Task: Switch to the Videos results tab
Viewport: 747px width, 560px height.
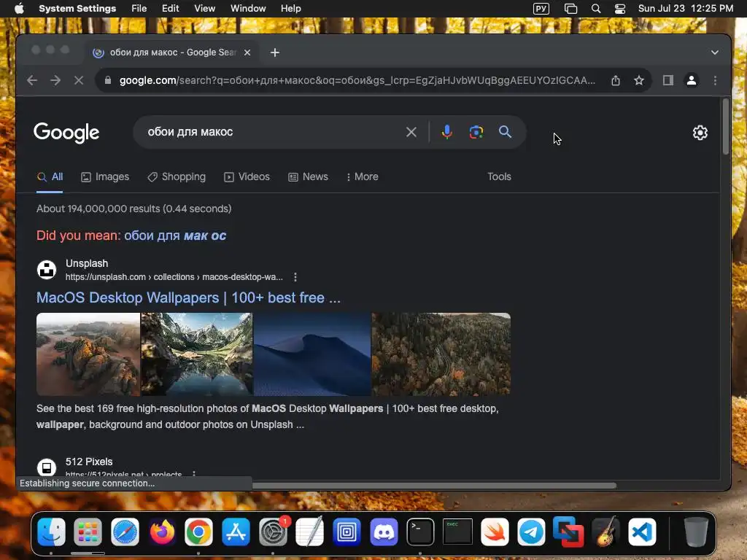Action: 247,176
